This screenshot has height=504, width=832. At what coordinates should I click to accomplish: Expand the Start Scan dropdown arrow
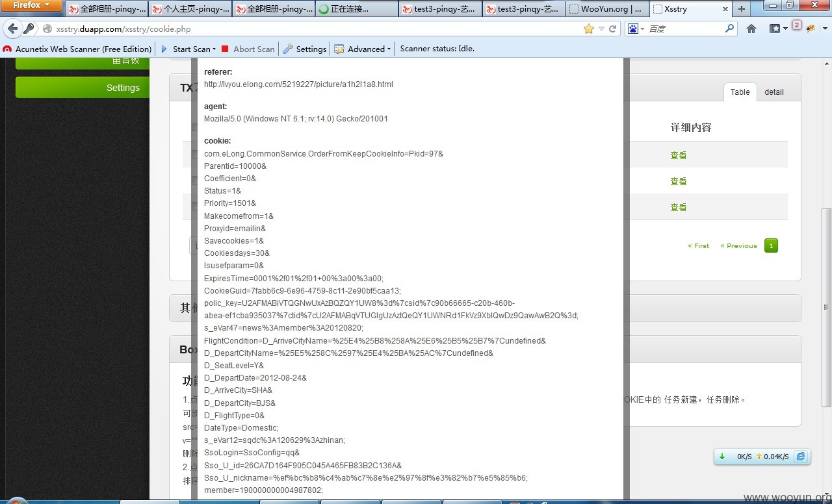[214, 49]
